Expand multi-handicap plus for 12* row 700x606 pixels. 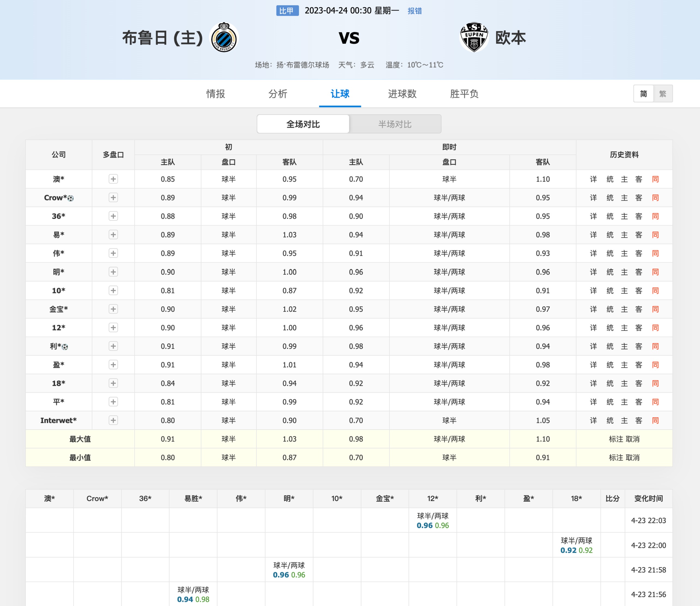(x=113, y=328)
